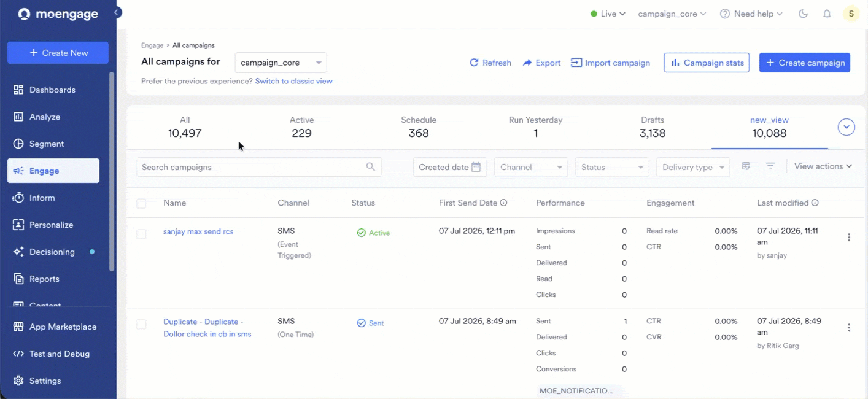Select Engage in the sidebar
Image resolution: width=868 pixels, height=399 pixels.
click(x=53, y=171)
